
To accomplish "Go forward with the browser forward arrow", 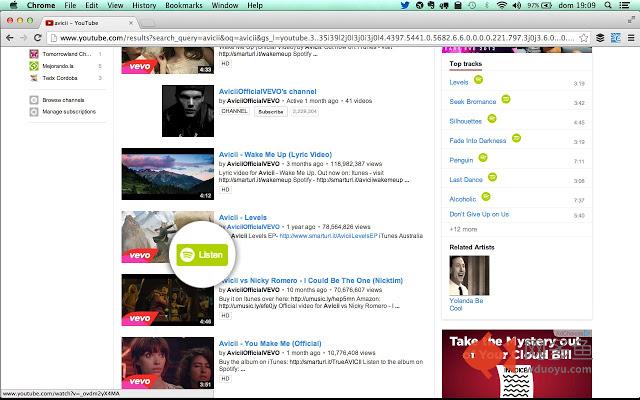I will [23, 38].
